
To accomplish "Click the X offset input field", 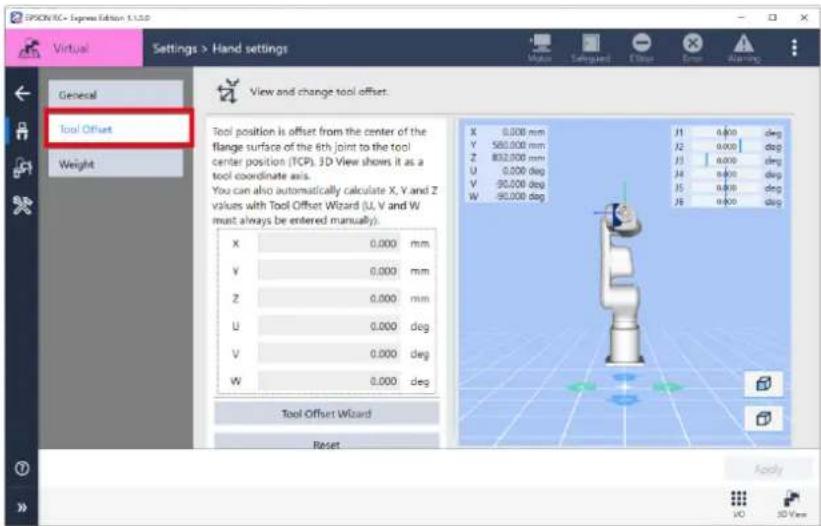I will click(329, 244).
